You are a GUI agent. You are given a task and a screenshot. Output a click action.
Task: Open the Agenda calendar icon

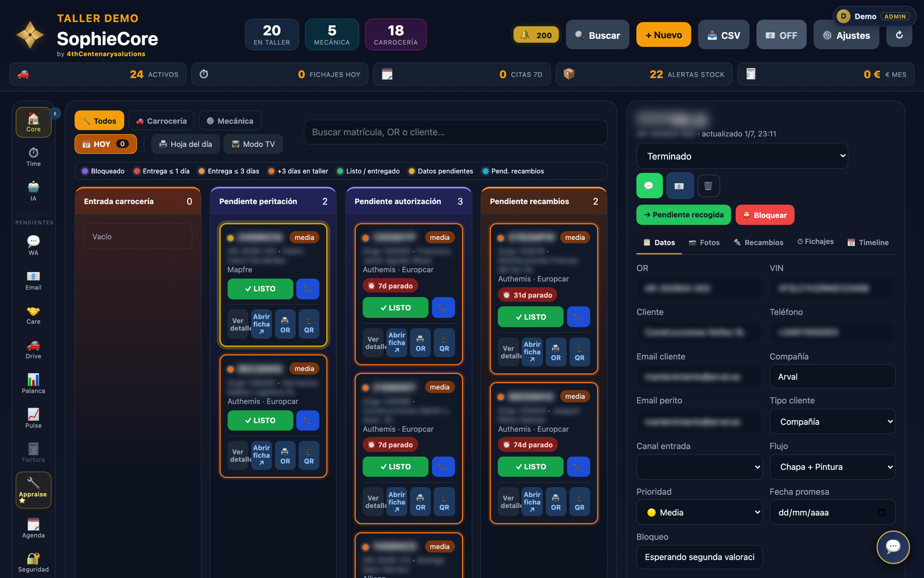(33, 528)
